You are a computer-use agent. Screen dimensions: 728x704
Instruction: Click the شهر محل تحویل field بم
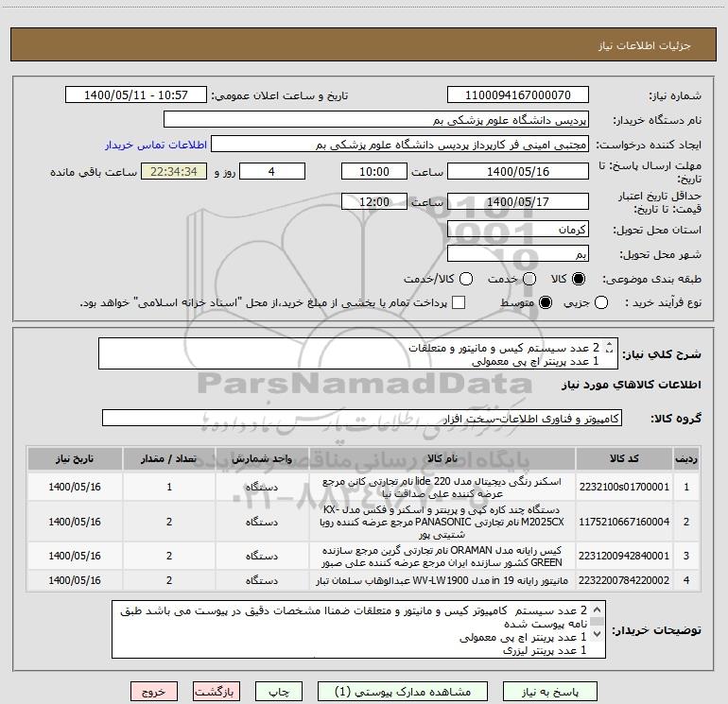[518, 254]
